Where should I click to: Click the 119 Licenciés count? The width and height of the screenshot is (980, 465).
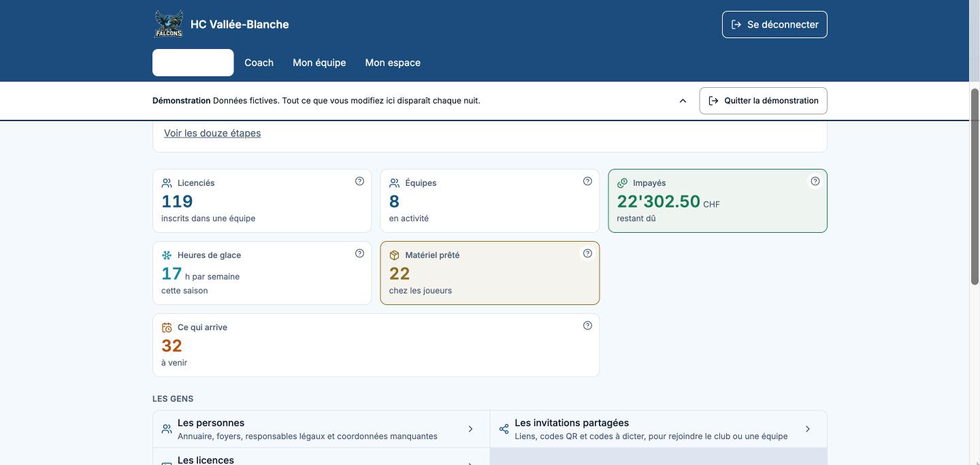point(177,202)
